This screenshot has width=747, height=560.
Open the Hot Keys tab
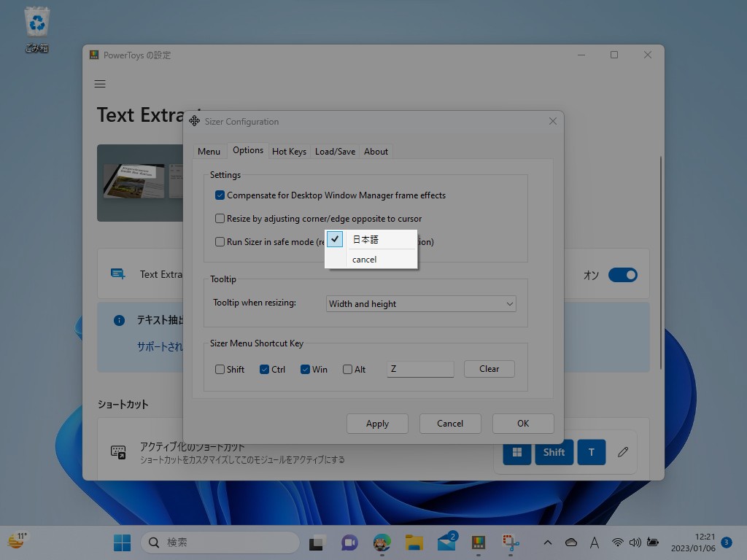coord(289,152)
